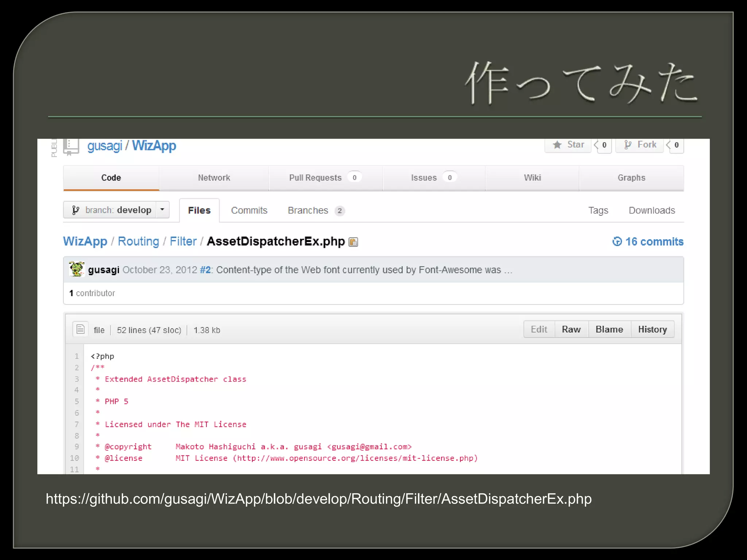The image size is (747, 560).
Task: Open the Network tab
Action: [214, 178]
